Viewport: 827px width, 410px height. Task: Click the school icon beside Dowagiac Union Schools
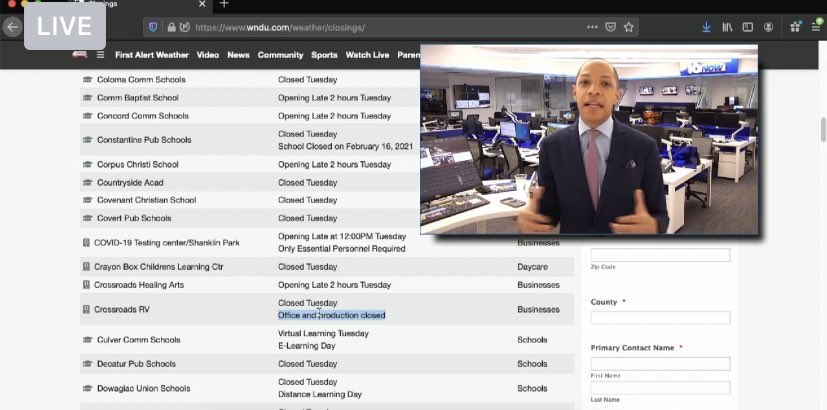coord(88,388)
